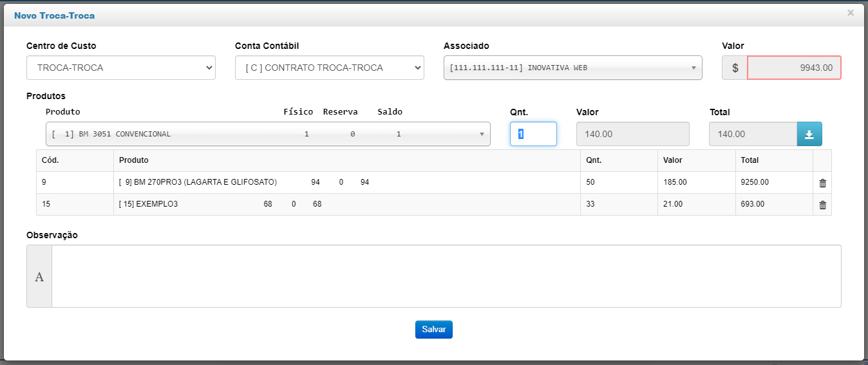Close the Novo Troca-Troca dialog
Screen dimensions: 868x365
[x=851, y=12]
